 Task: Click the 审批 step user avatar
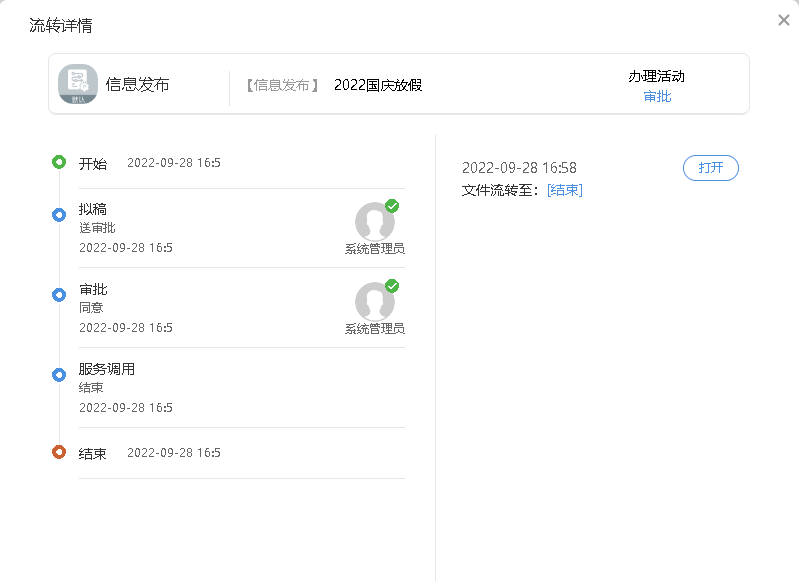click(374, 301)
